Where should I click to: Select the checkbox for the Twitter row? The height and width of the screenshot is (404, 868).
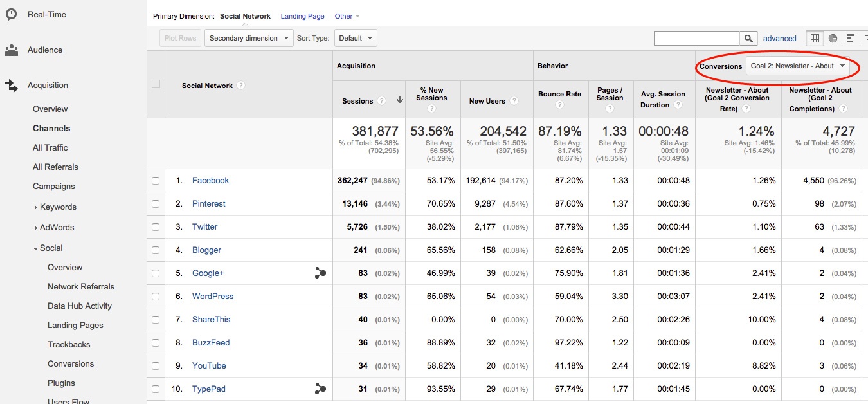point(156,226)
